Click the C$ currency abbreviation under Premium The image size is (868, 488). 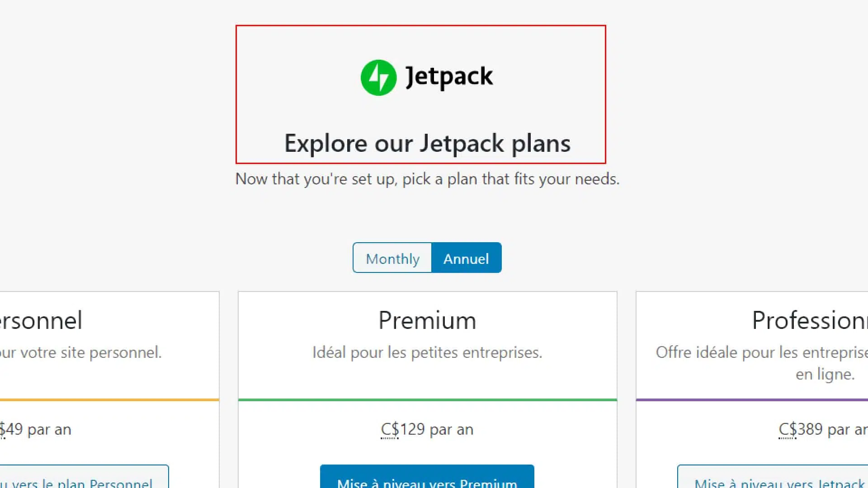point(390,429)
